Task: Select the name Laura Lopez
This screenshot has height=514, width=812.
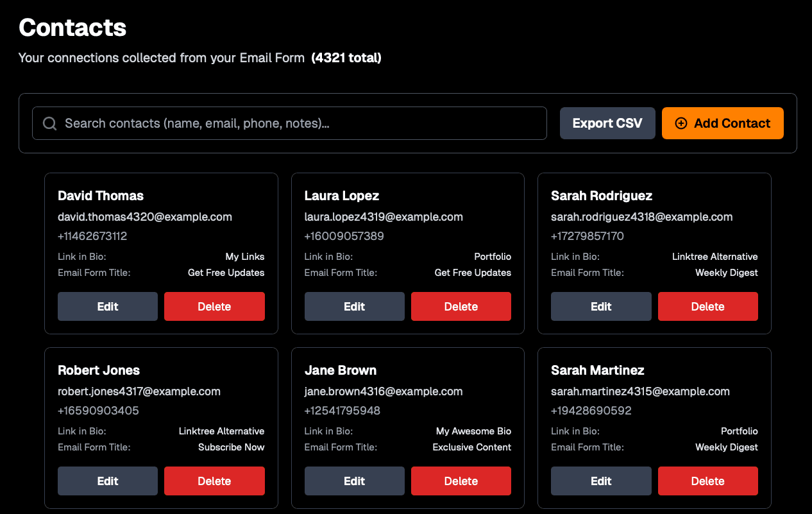Action: [x=342, y=196]
